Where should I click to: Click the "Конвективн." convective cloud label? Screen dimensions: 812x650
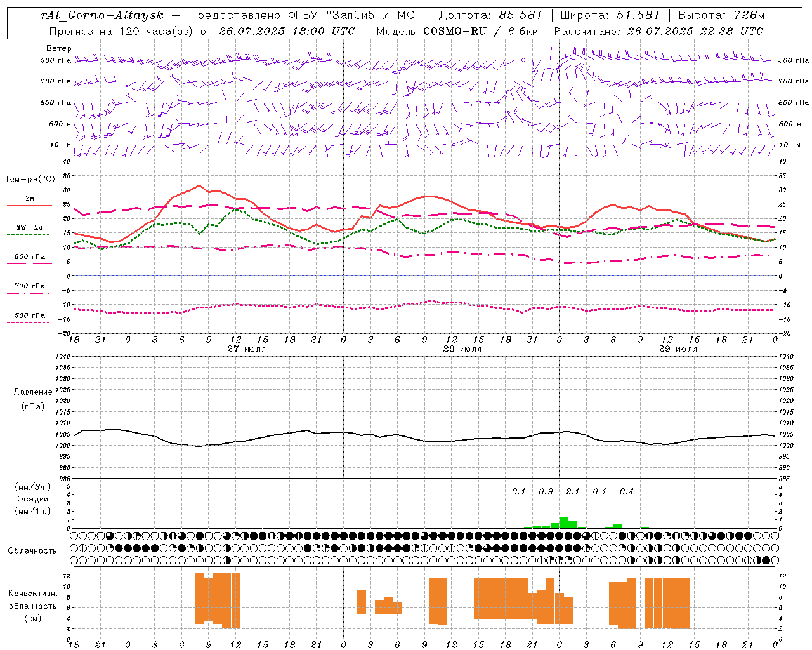click(x=32, y=594)
